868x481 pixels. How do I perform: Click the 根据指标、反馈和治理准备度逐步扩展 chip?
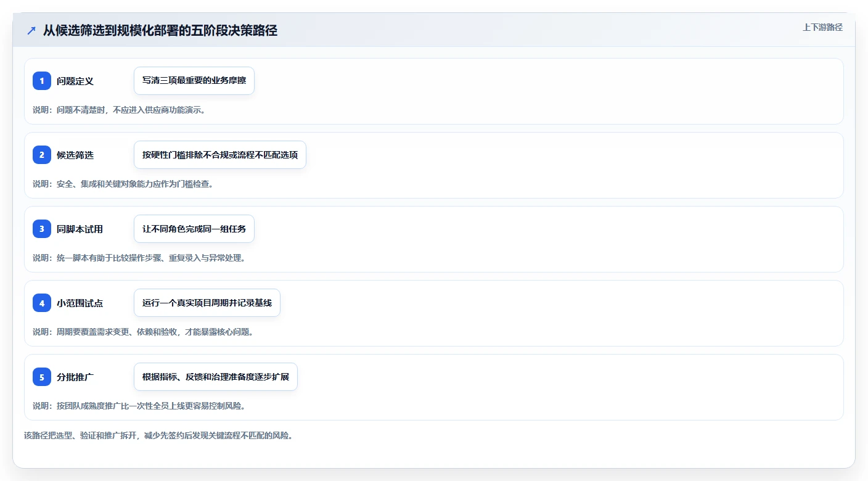click(x=216, y=377)
